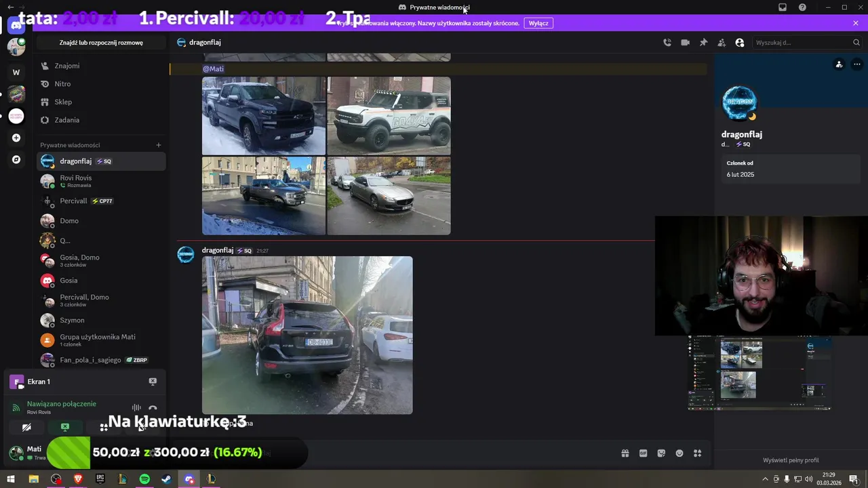Screen dimensions: 868x488
Task: Open the silver Maserati photo
Action: pos(389,196)
